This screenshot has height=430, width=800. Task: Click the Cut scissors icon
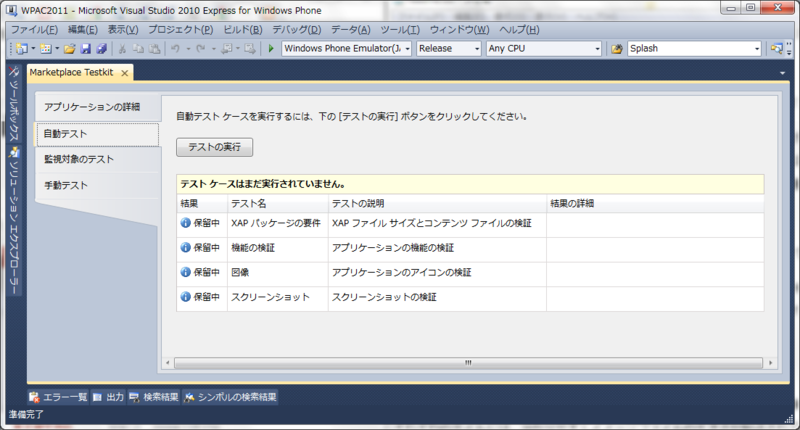point(122,48)
